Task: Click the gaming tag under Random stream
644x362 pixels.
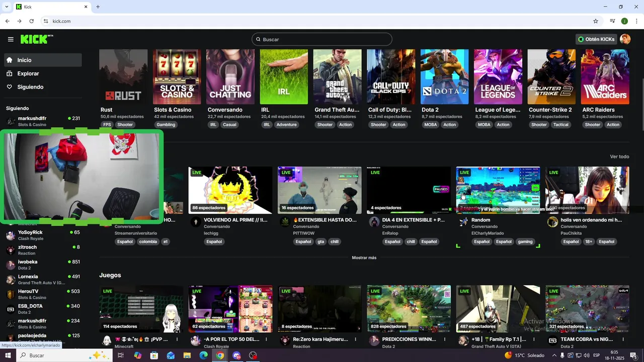Action: click(525, 242)
